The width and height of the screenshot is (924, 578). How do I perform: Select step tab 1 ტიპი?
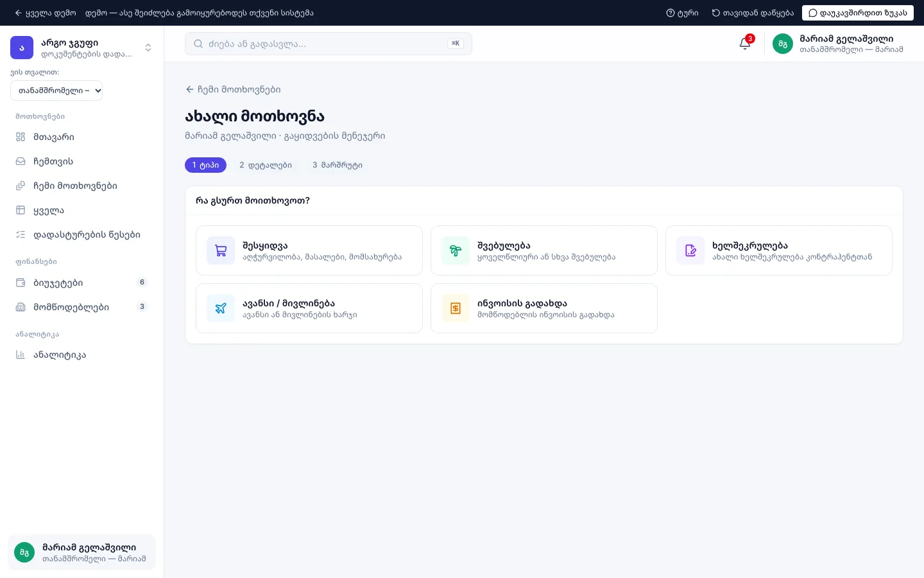[205, 165]
